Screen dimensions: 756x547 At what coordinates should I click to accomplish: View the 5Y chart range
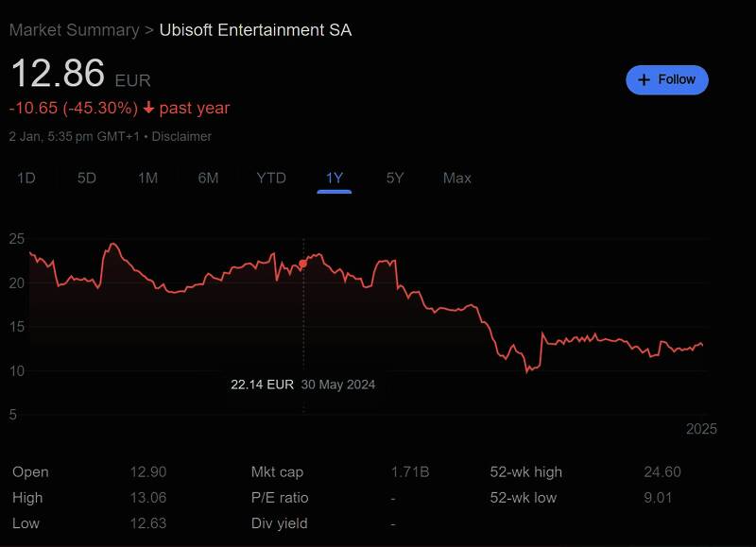click(x=395, y=178)
